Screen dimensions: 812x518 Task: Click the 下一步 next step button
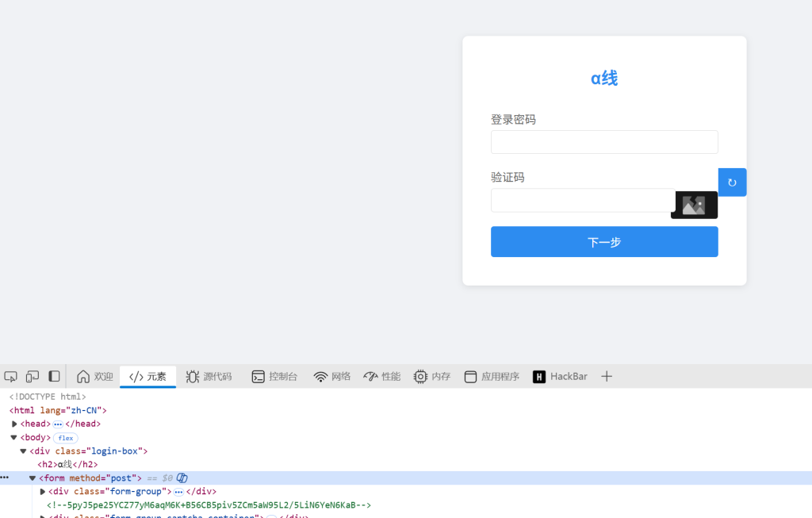(x=604, y=242)
